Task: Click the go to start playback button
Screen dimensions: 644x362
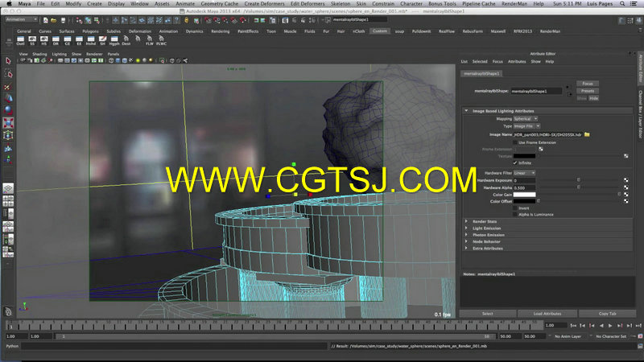Action: (x=573, y=326)
